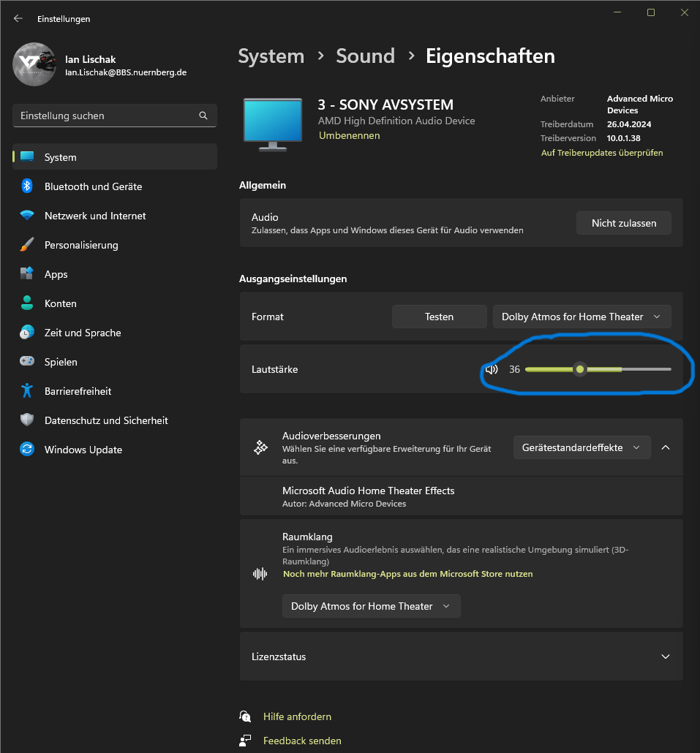700x753 pixels.
Task: Click the Apps icon in sidebar
Action: tap(27, 273)
